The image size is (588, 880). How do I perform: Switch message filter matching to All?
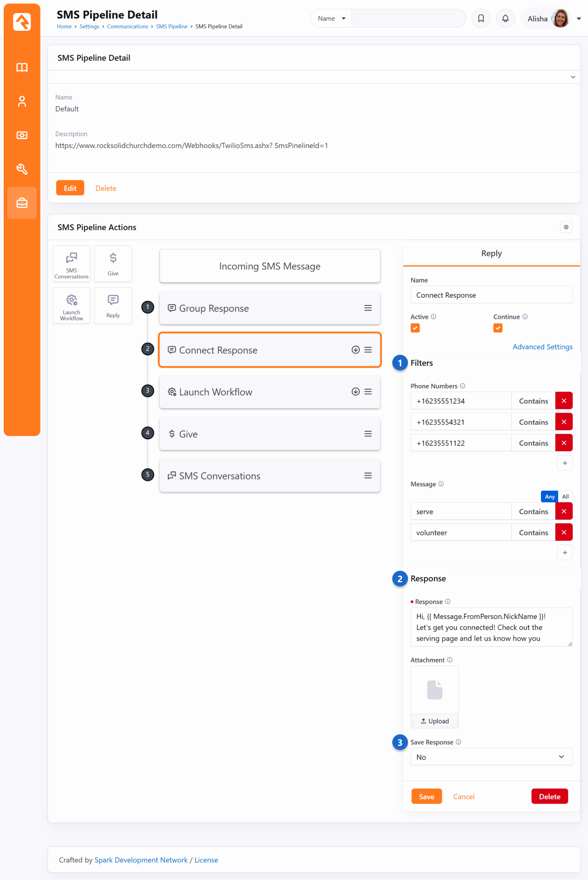tap(565, 497)
